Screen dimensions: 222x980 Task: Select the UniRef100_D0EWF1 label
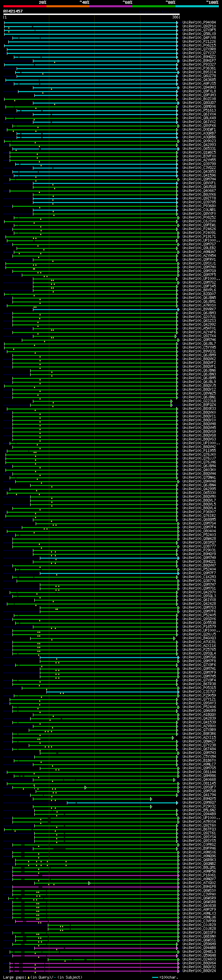199,129
